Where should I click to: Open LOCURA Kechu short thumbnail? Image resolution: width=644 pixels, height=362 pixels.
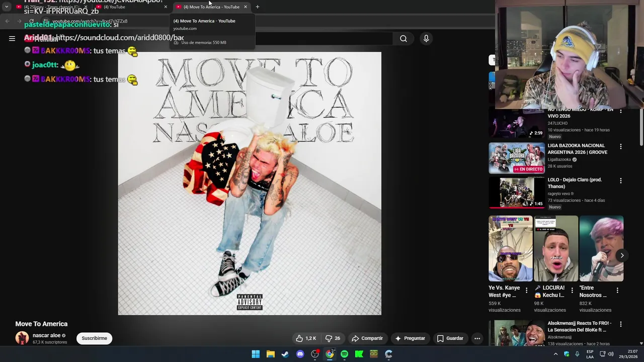click(x=556, y=248)
